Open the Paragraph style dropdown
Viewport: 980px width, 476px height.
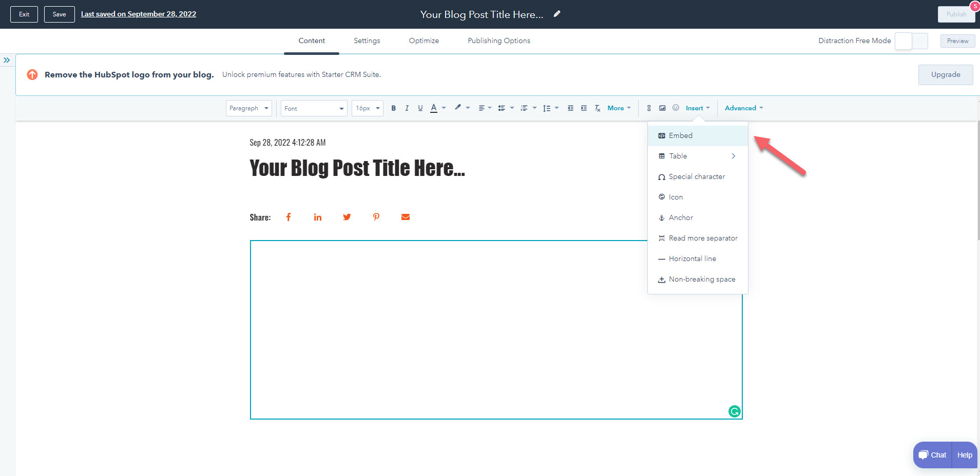(248, 108)
